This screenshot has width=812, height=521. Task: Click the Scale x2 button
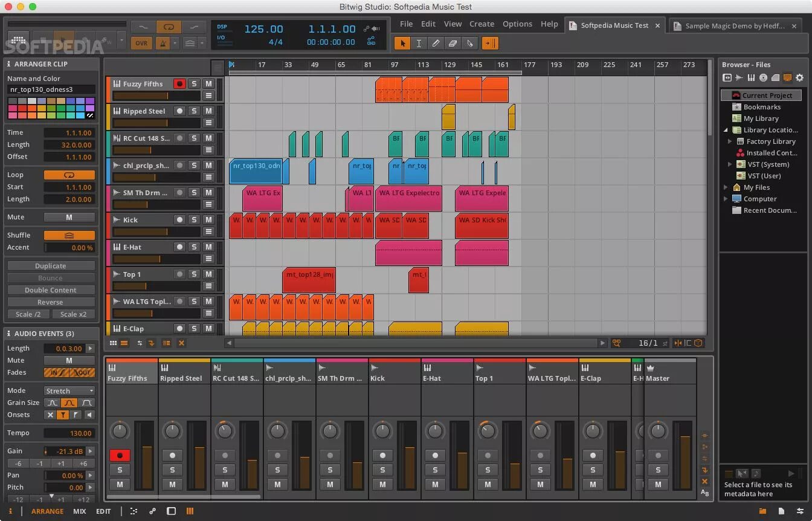tap(73, 314)
